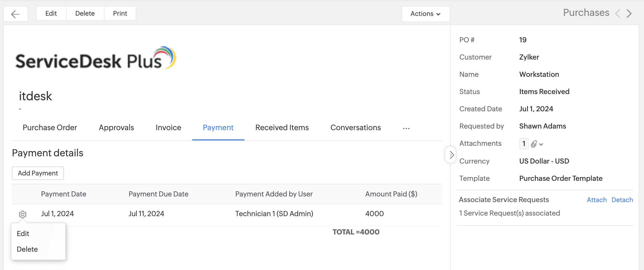Collapse the right details panel arrow
Screen dimensions: 644x270
(x=451, y=155)
